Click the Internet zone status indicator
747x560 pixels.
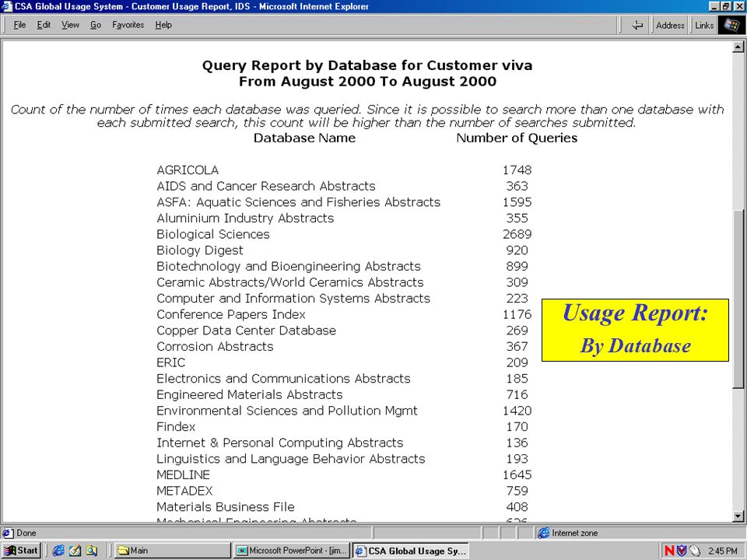pyautogui.click(x=568, y=533)
